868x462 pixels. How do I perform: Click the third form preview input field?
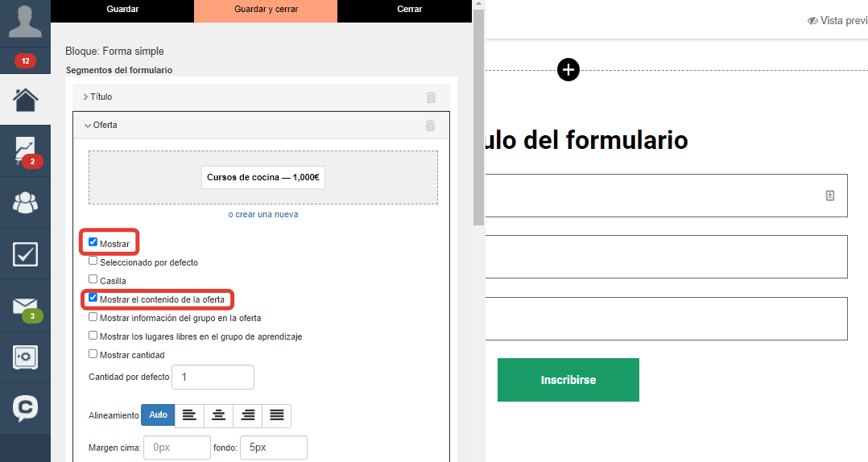pos(666,319)
